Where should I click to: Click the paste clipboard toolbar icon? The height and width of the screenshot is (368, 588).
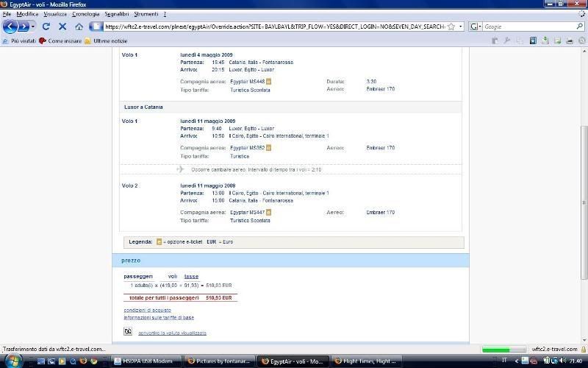(x=495, y=40)
